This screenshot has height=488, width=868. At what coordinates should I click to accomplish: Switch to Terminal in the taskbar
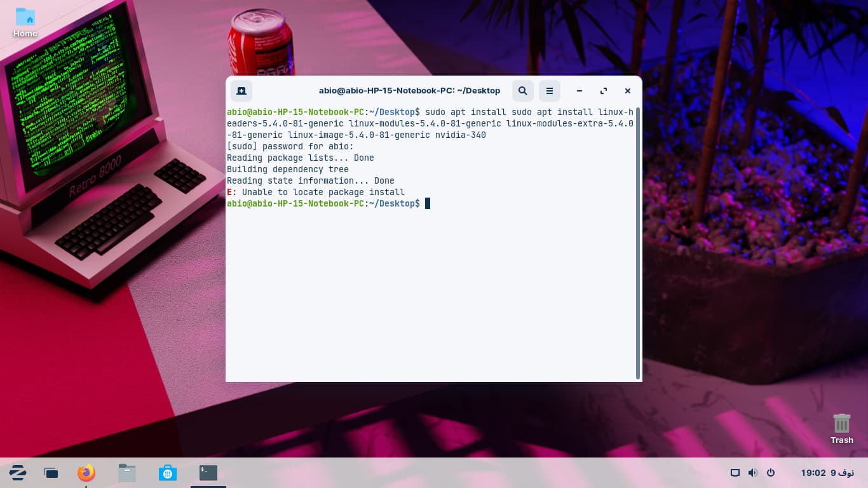(208, 473)
